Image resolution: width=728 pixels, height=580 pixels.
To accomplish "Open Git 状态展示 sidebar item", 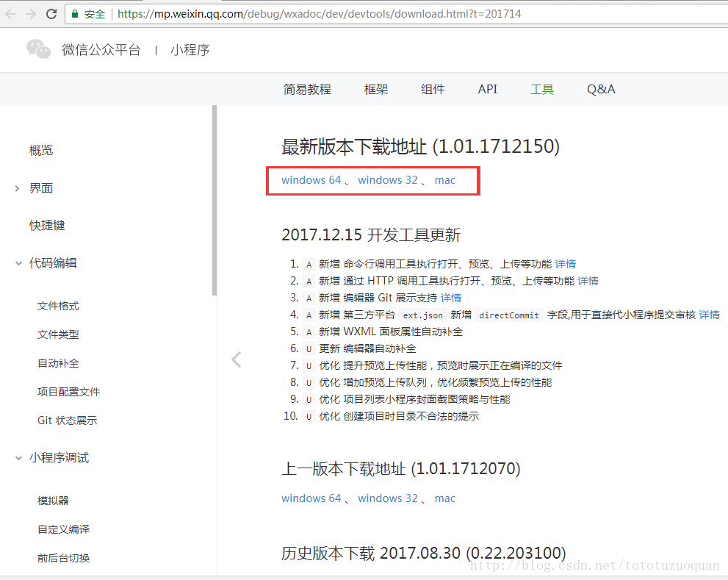I will (x=68, y=420).
